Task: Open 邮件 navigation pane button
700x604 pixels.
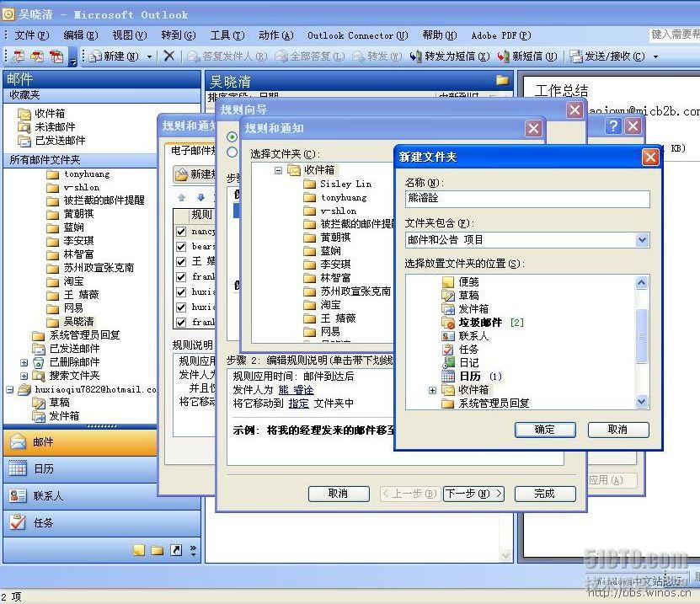Action: tap(80, 442)
